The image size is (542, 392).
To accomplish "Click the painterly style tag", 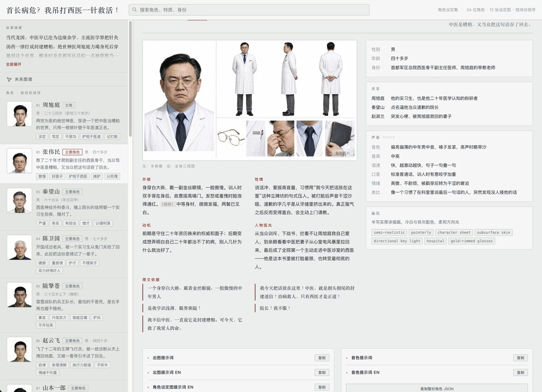I will tap(421, 233).
